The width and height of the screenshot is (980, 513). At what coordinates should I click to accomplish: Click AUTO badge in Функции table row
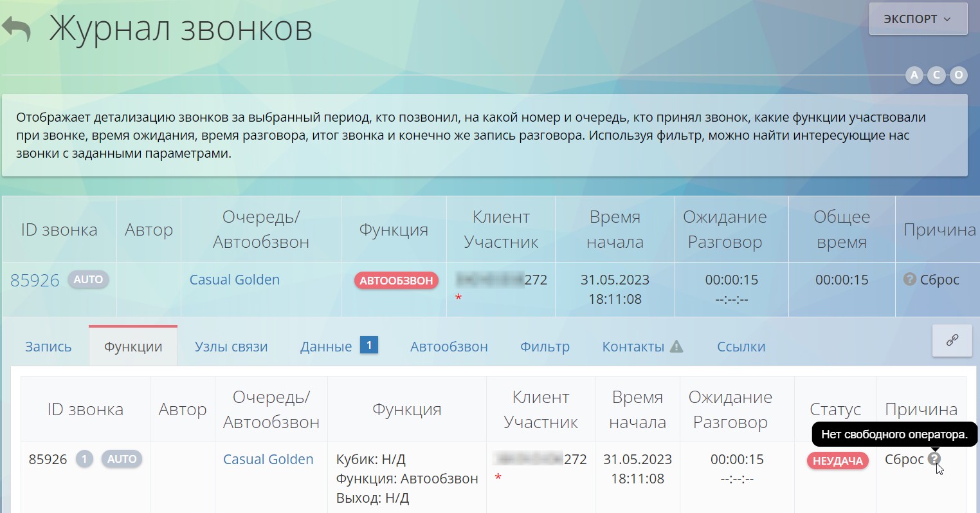click(x=122, y=460)
